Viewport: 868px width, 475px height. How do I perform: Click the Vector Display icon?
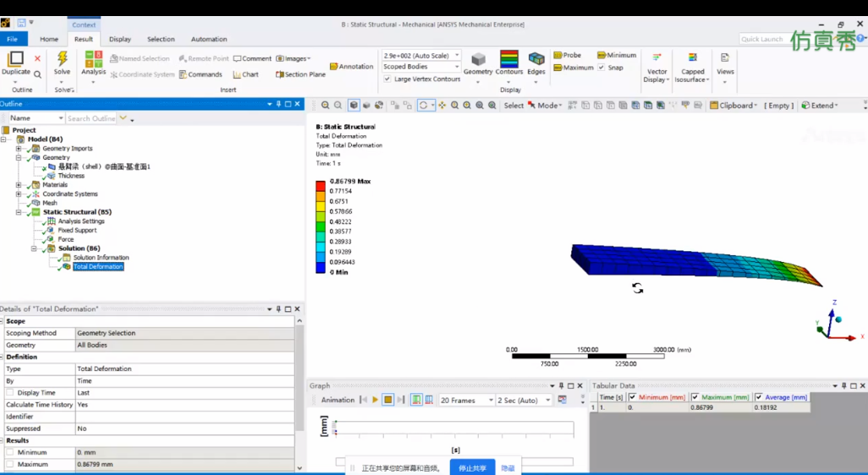coord(656,57)
